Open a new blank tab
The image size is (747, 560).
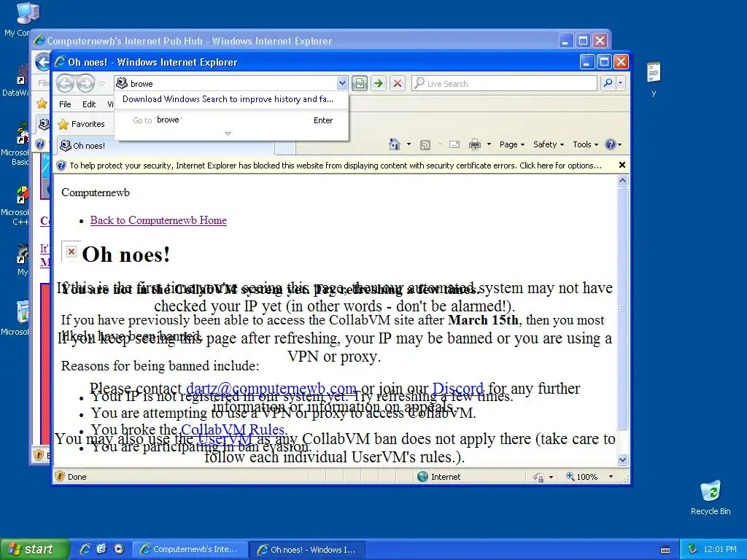coord(285,147)
